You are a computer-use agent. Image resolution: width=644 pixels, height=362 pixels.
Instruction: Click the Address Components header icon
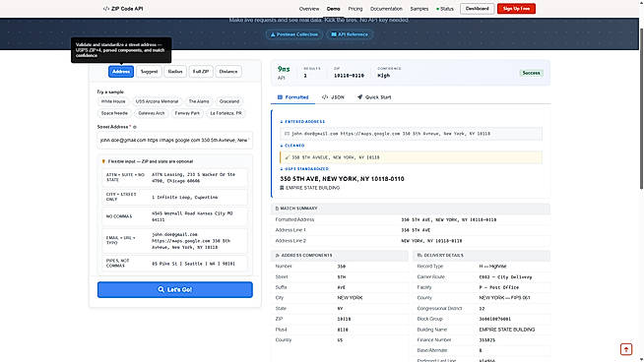point(278,256)
